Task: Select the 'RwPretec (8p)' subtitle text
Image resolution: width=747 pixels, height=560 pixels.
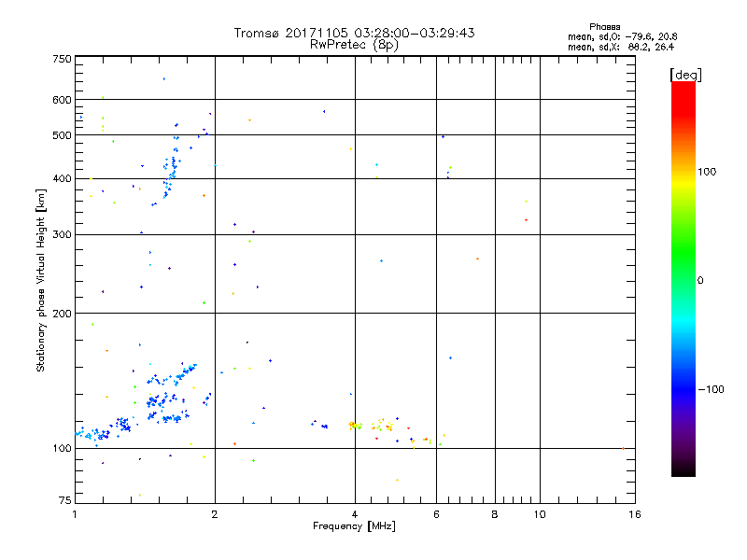Action: pos(354,45)
